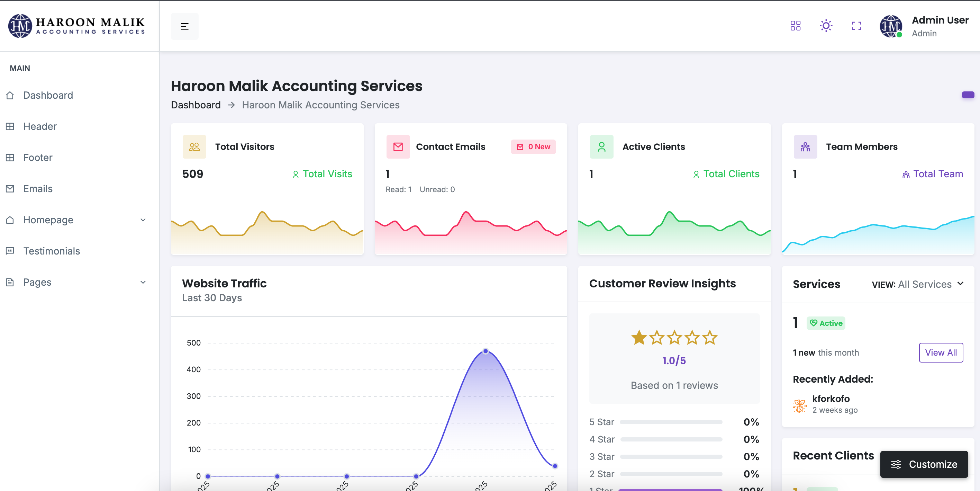Viewport: 980px width, 491px height.
Task: Open the apps grid icon
Action: (x=795, y=26)
